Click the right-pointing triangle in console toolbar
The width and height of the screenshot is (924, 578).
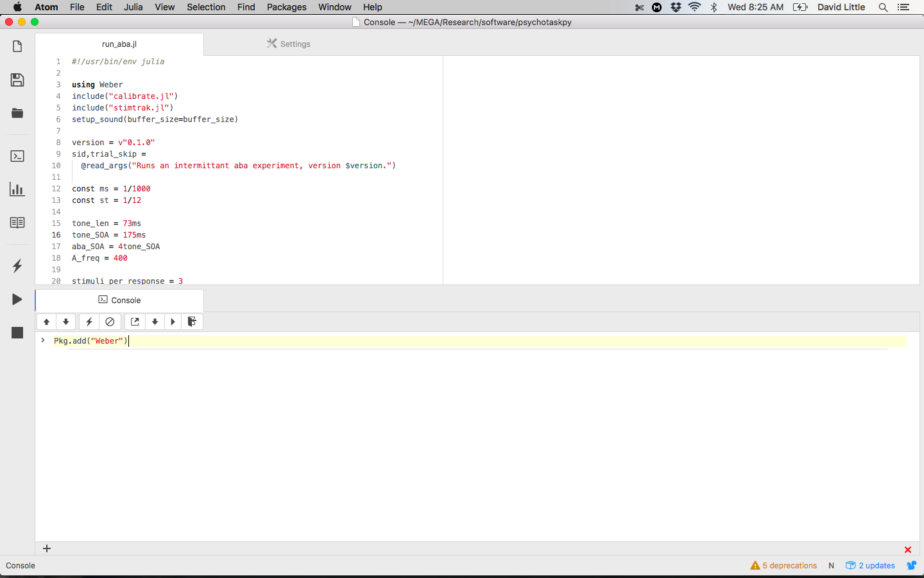(x=173, y=322)
